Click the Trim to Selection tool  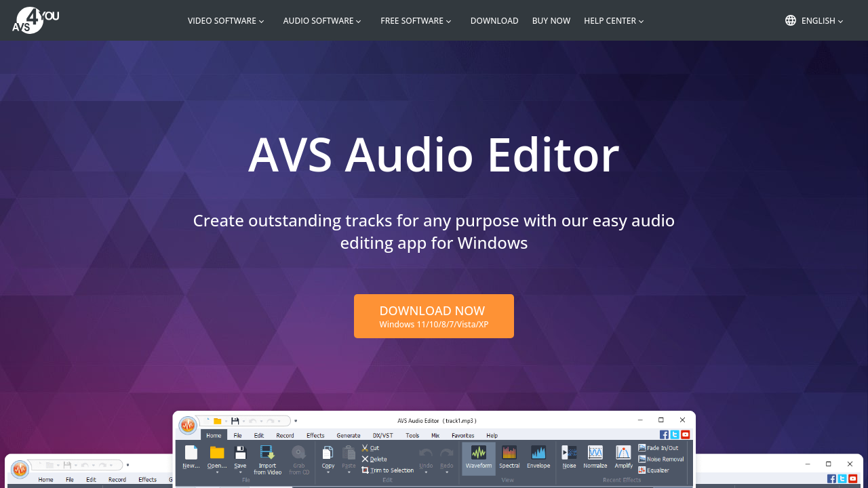tap(388, 470)
